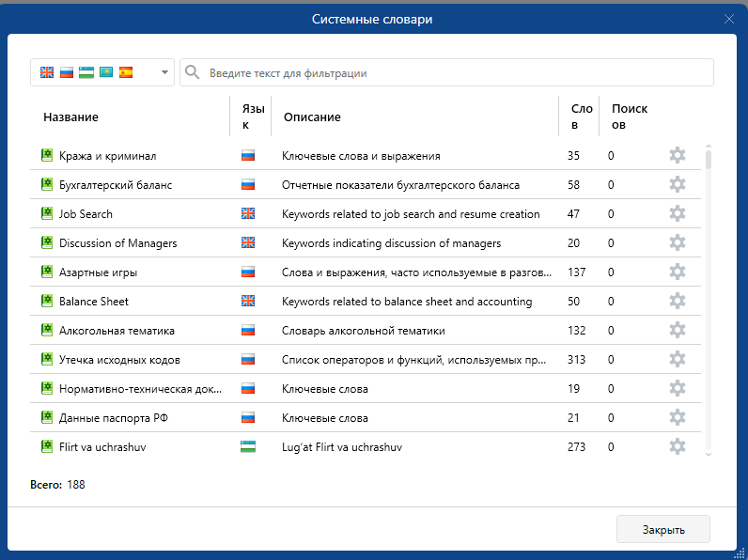Sort by the Название column header
Image resolution: width=748 pixels, height=560 pixels.
click(x=70, y=117)
